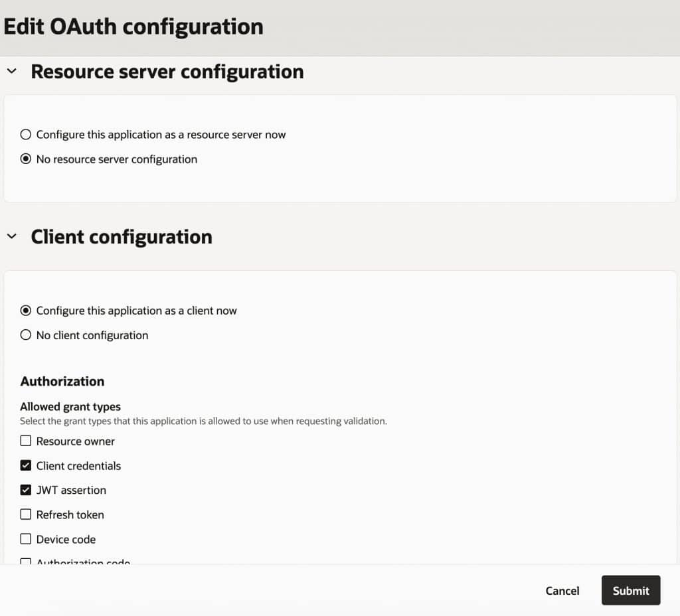The width and height of the screenshot is (680, 616).
Task: Disable the JWT assertion grant type
Action: coord(26,491)
